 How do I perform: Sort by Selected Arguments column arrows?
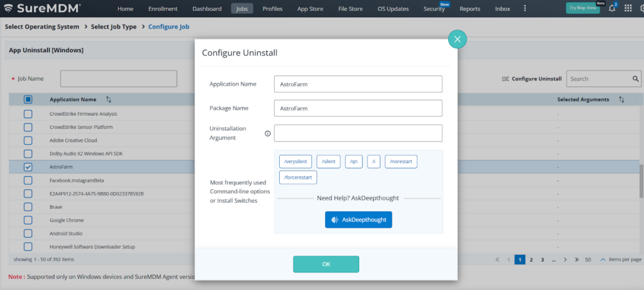tap(621, 99)
